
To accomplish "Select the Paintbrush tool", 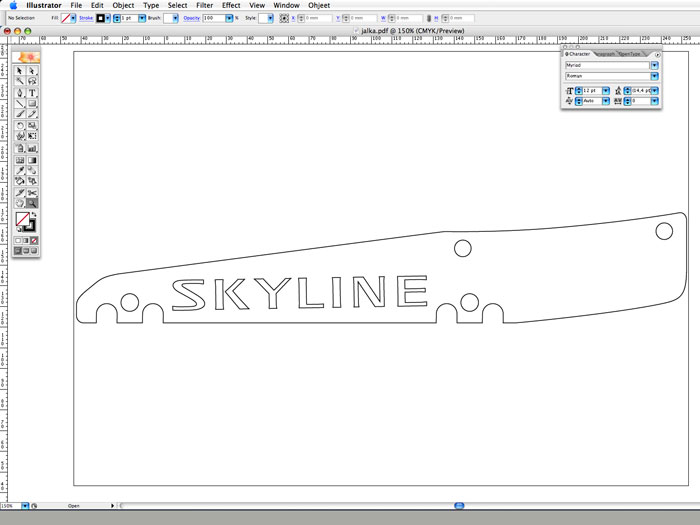I will [x=20, y=114].
